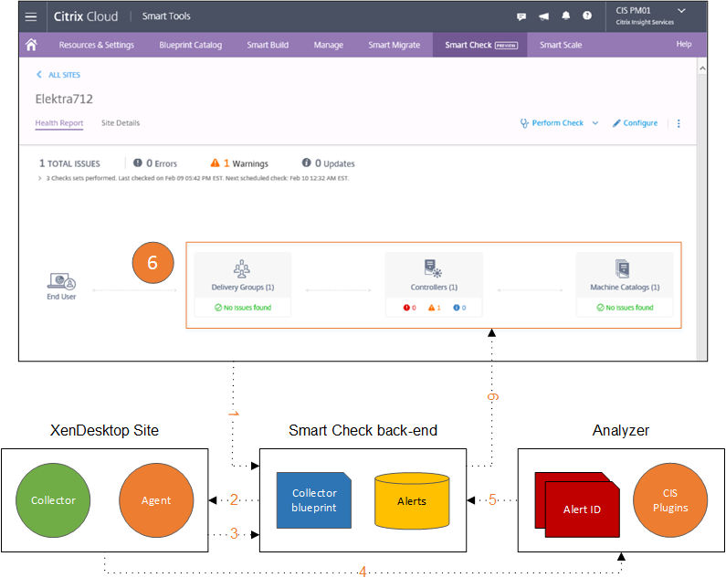The width and height of the screenshot is (726, 588).
Task: Open the Smart Build tab
Action: (x=268, y=45)
